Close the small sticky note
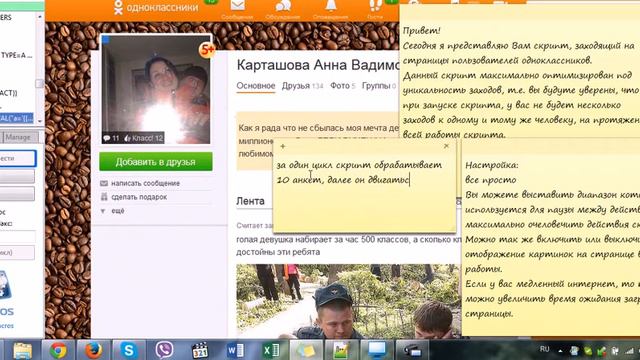The image size is (640, 360). click(x=446, y=146)
